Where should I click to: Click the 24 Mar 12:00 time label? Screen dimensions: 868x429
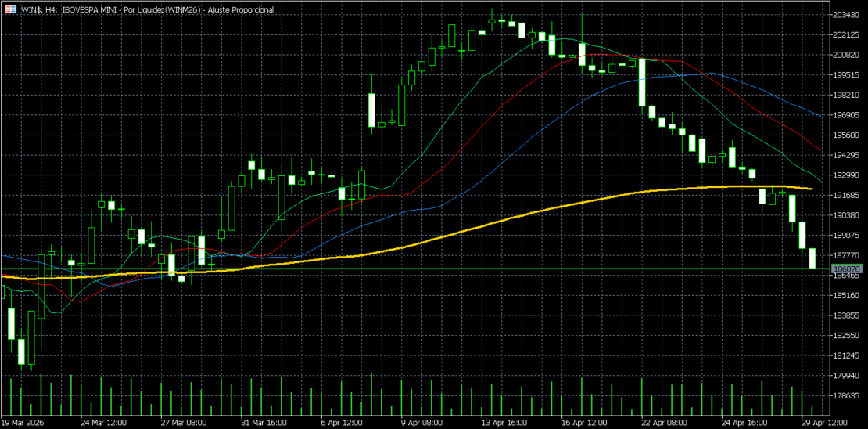coord(103,422)
